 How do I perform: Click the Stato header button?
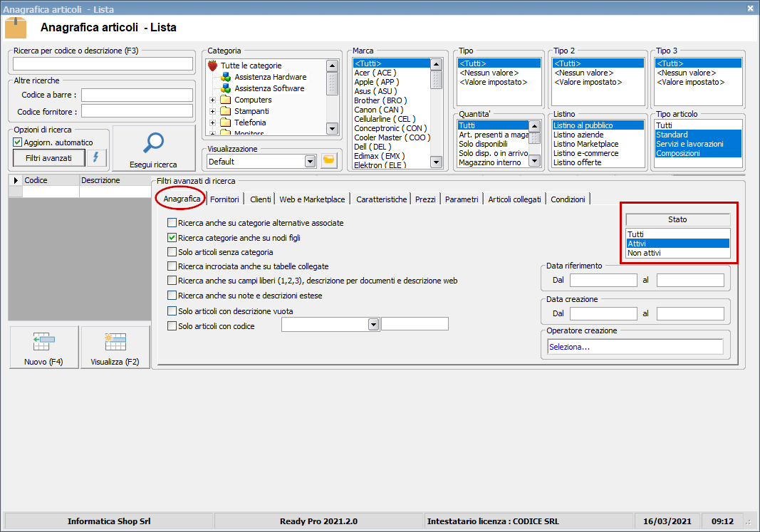(x=677, y=219)
